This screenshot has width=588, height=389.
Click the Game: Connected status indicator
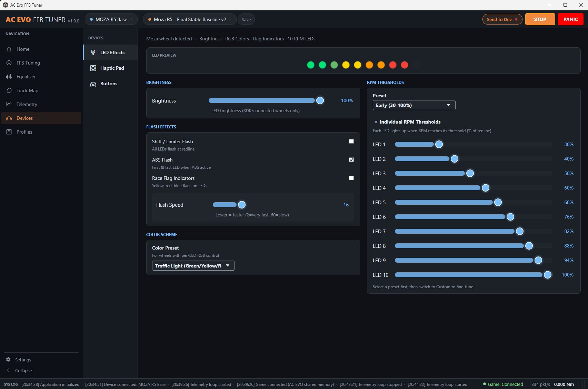point(503,384)
